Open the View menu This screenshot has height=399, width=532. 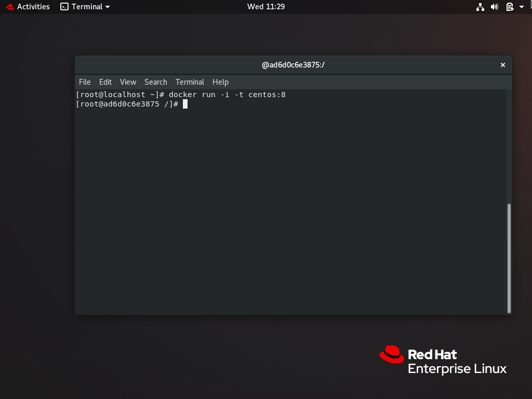[x=128, y=82]
